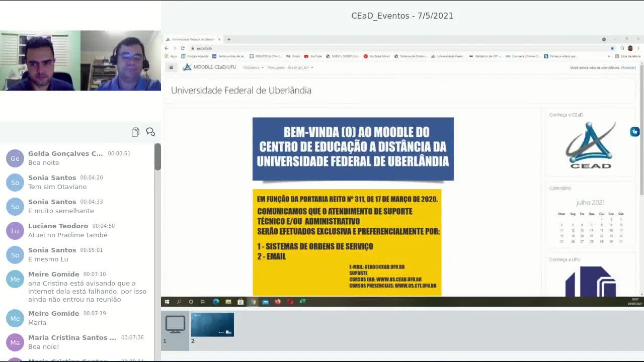Screen dimensions: 644x362
Task: Open the Windows Start menu
Action: 167,302
